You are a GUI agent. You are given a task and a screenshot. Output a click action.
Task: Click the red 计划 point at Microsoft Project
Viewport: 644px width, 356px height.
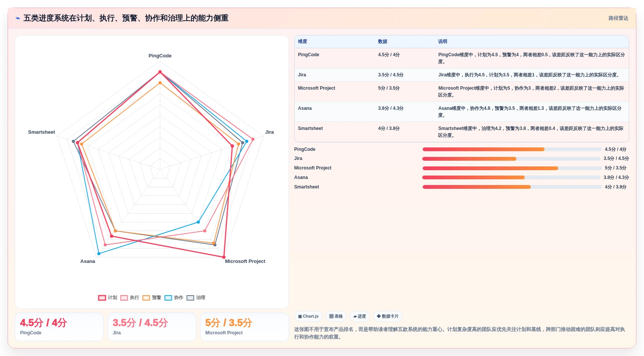[224, 257]
